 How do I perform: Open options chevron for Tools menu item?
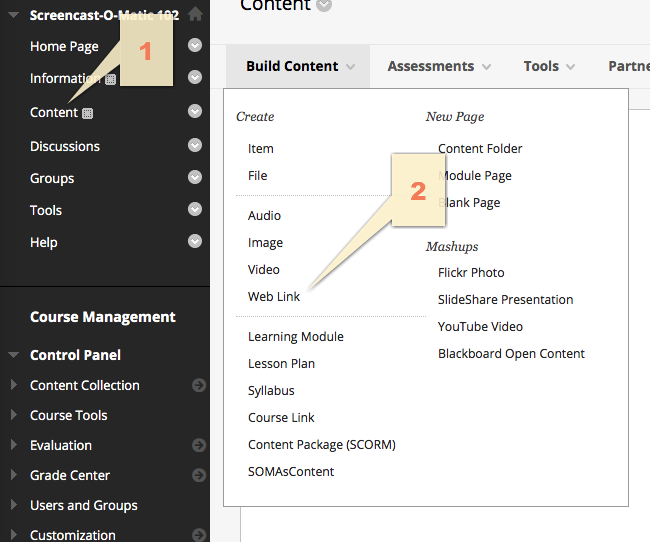tap(195, 209)
